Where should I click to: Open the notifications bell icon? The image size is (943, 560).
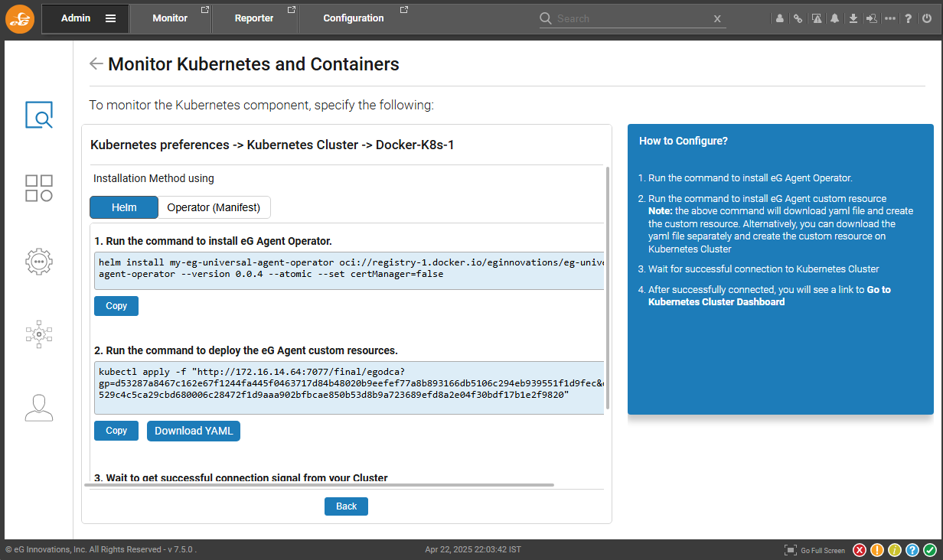835,19
